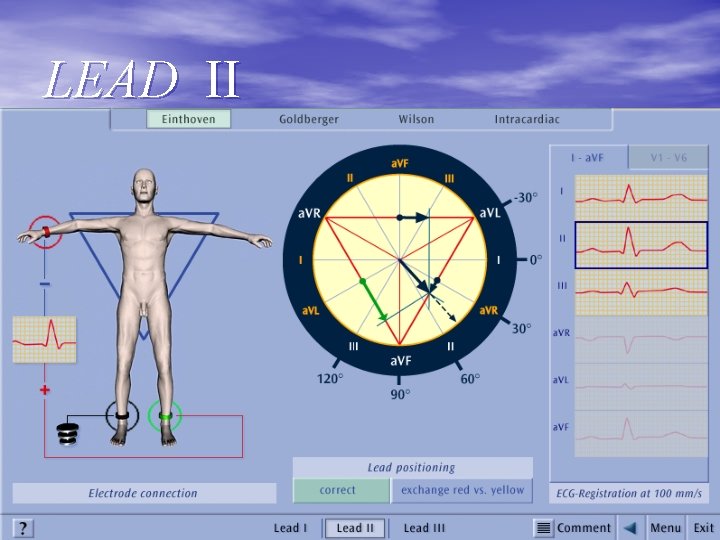
Task: Open the Comment panel
Action: (584, 528)
